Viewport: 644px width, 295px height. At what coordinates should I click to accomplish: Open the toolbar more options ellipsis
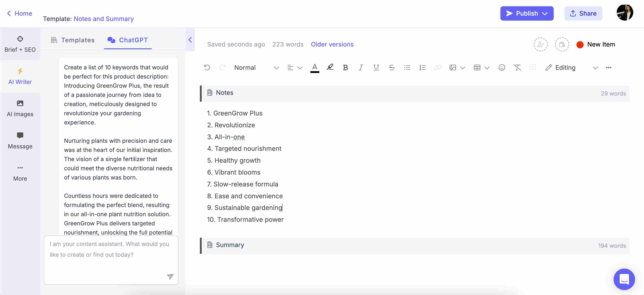point(608,68)
